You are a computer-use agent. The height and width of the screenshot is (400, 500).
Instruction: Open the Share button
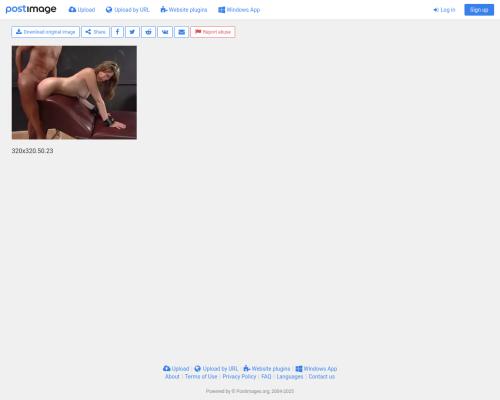[x=95, y=32]
